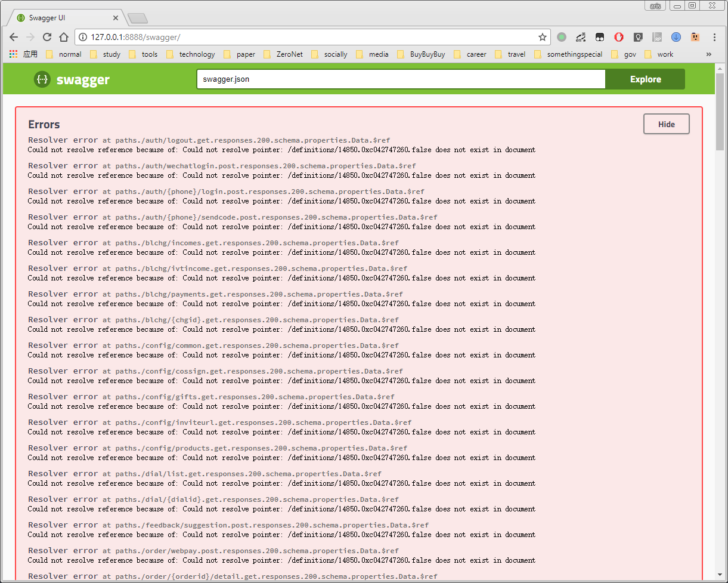
Task: Open the tools bookmarks folder
Action: [x=143, y=54]
